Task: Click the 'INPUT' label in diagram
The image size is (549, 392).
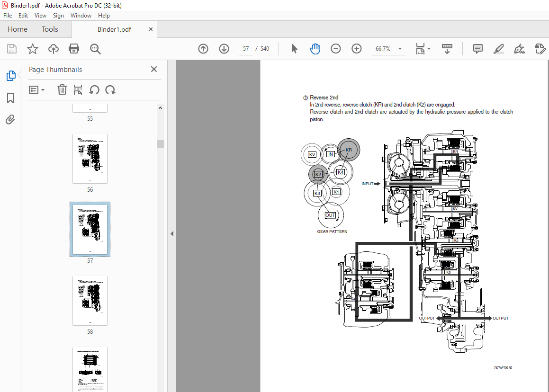Action: (367, 184)
